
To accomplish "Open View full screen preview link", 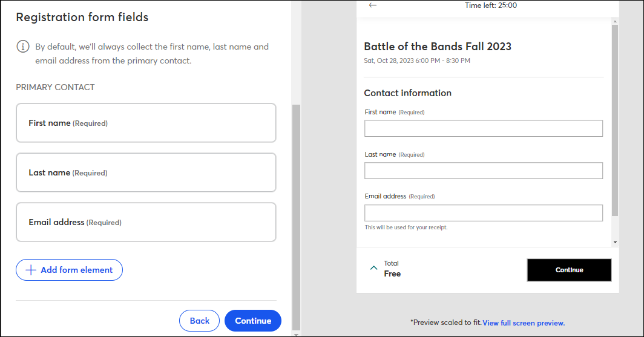I will click(524, 323).
